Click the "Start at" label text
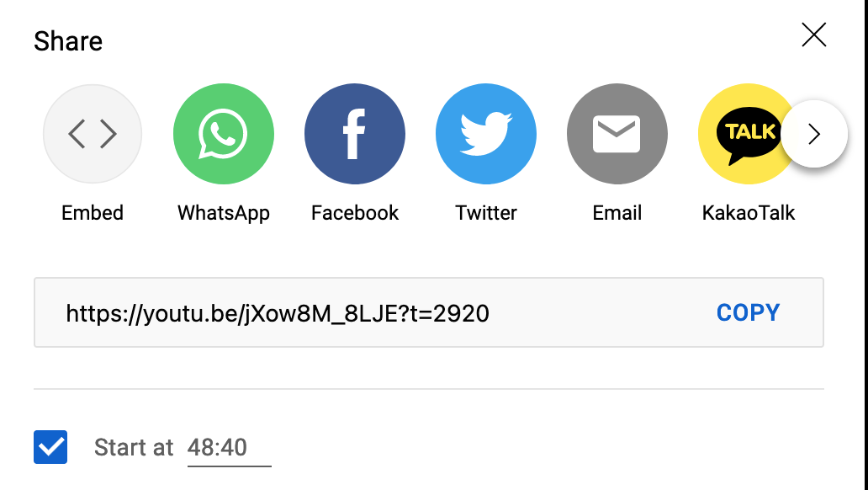868x490 pixels. 134,447
